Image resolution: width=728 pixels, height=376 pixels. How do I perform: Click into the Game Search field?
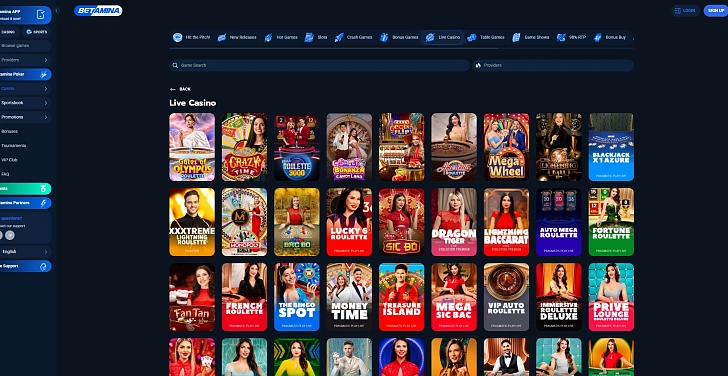[x=319, y=65]
